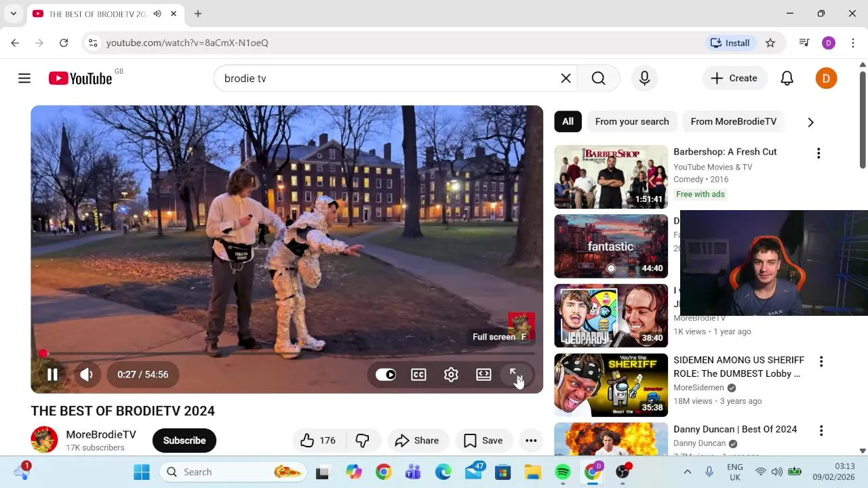The width and height of the screenshot is (868, 488).
Task: Close the BEST OF BRODIETV tab
Action: point(174,14)
